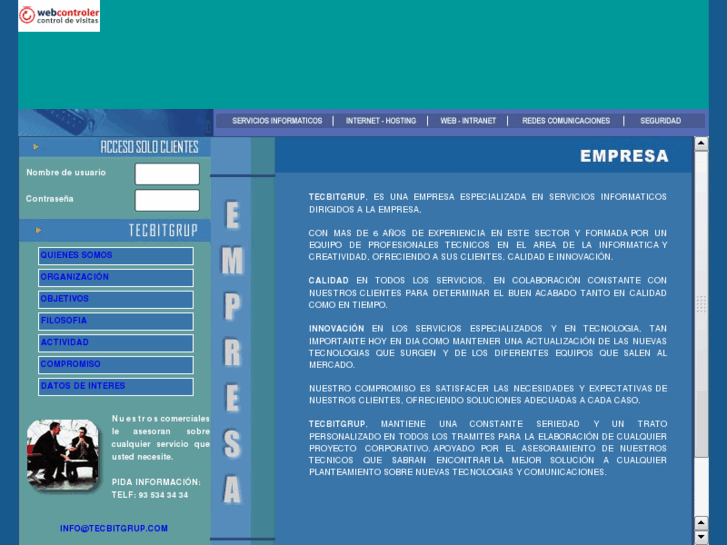Click scrollbar up arrow at top
Viewport: 727px width, 545px height.
tap(701, 143)
